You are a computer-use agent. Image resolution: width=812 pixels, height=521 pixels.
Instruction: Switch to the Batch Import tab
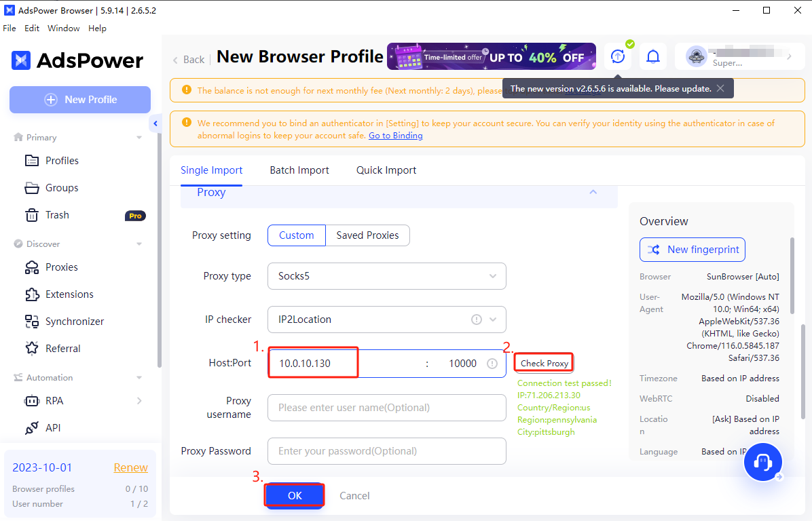click(299, 170)
